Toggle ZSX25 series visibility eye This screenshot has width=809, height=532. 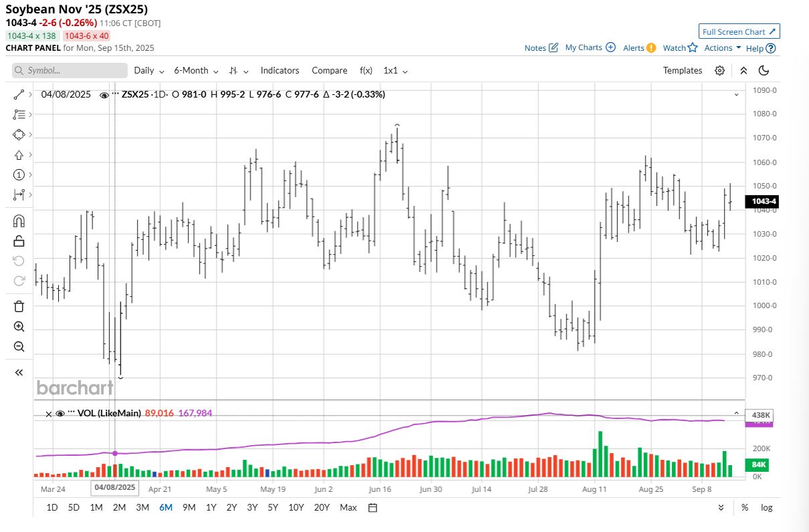pyautogui.click(x=104, y=95)
